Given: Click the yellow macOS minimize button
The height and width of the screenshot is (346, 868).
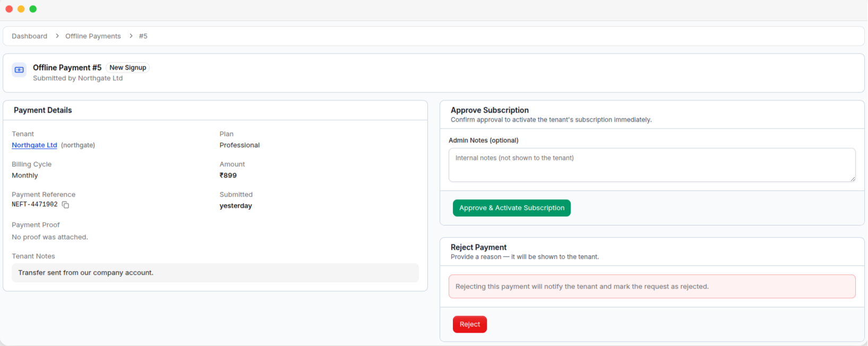Looking at the screenshot, I should (x=21, y=9).
